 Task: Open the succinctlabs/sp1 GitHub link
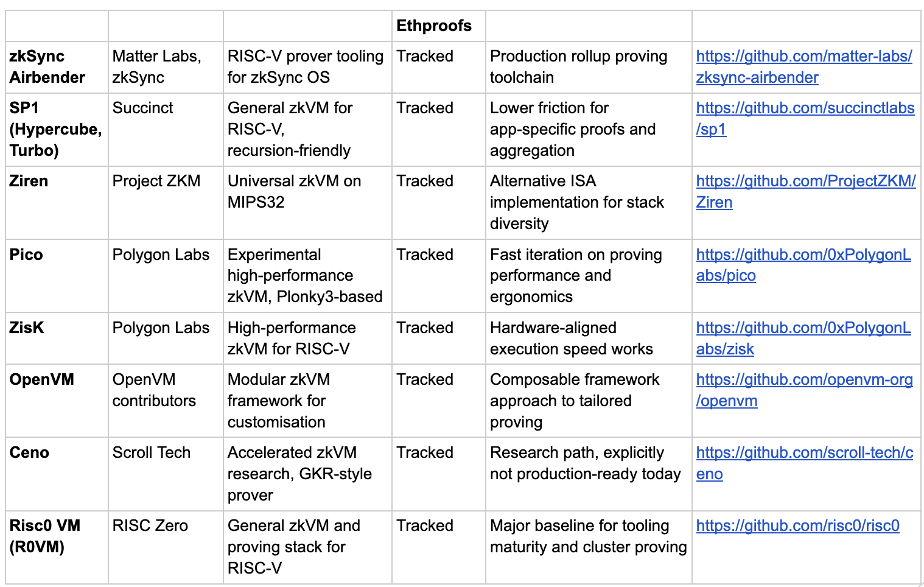pos(805,119)
